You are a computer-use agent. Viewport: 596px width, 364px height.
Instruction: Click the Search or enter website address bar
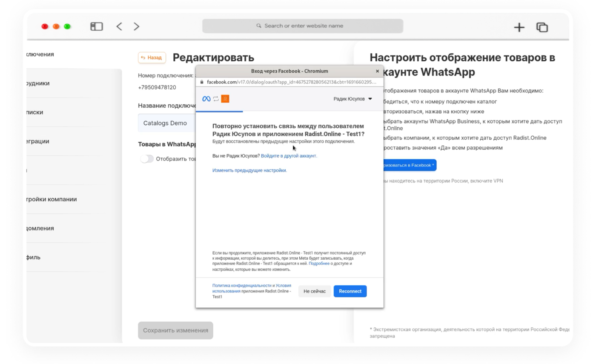pos(303,26)
